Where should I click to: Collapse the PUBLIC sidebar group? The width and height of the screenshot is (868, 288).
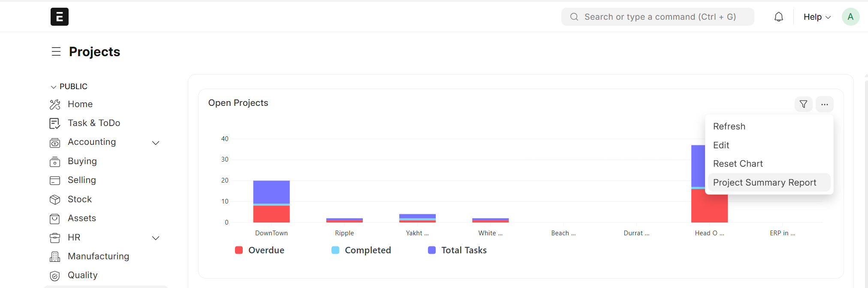(x=54, y=87)
